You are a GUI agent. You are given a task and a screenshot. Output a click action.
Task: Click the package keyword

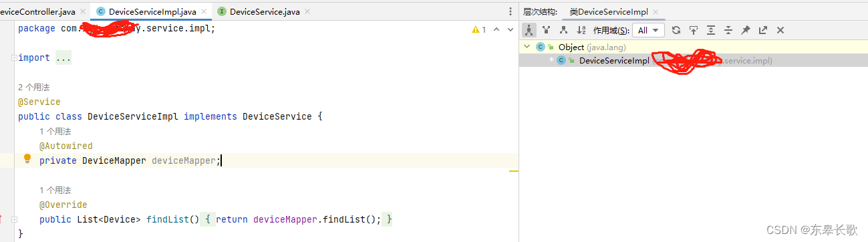coord(37,29)
